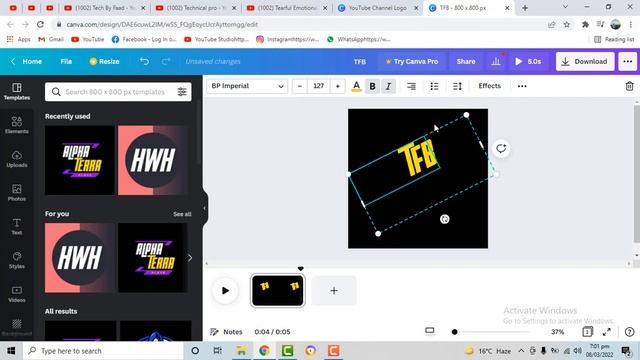Open the text color picker

coord(356,86)
